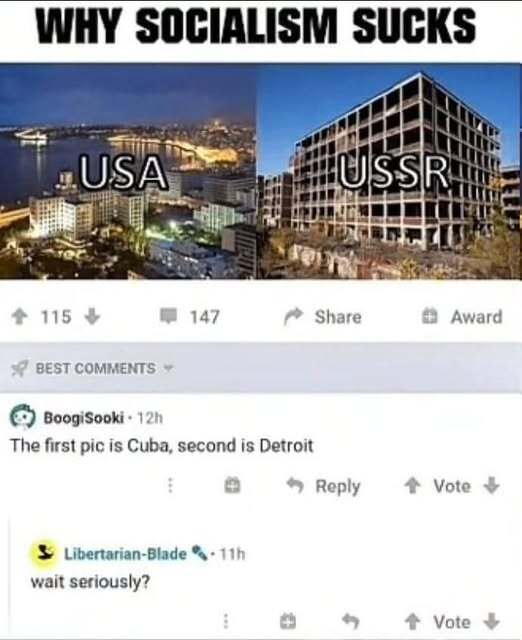Downvote the post next to 115

point(92,317)
